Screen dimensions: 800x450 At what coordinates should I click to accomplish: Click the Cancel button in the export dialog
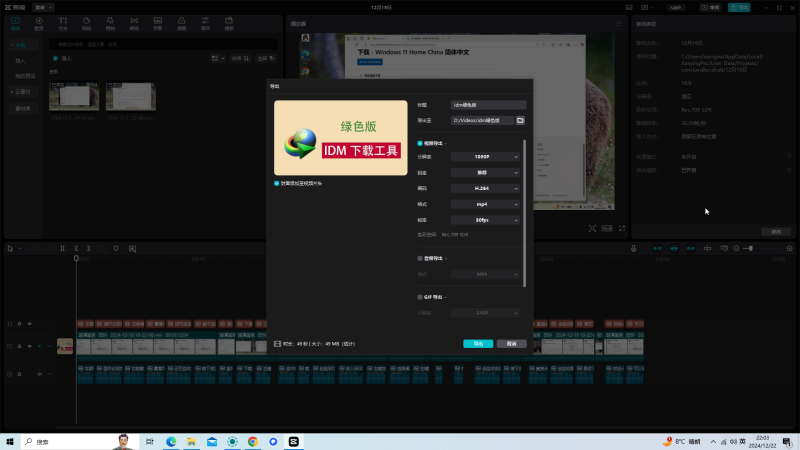coord(511,344)
